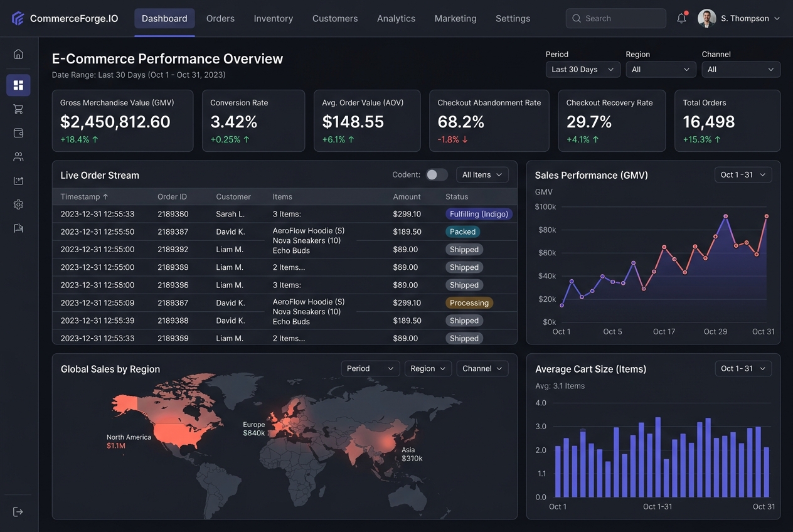Click S. Thompson's profile avatar

[x=706, y=18]
